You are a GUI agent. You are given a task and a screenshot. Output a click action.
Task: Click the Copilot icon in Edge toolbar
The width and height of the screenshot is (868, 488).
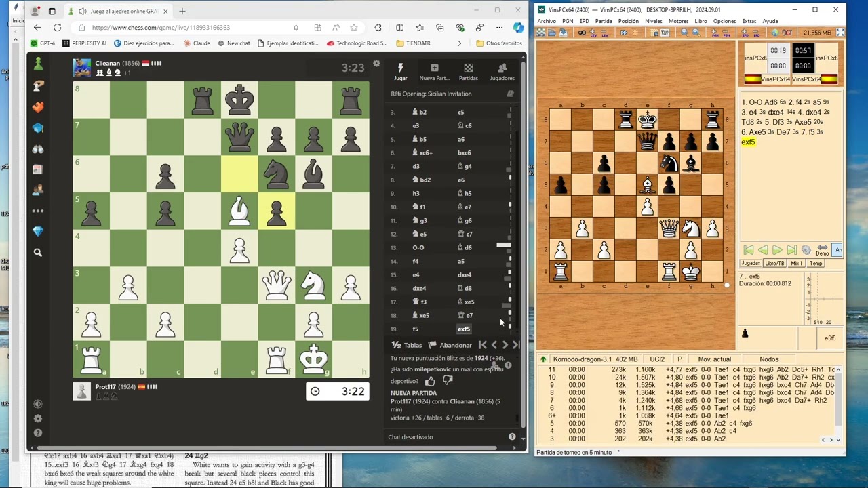(518, 28)
